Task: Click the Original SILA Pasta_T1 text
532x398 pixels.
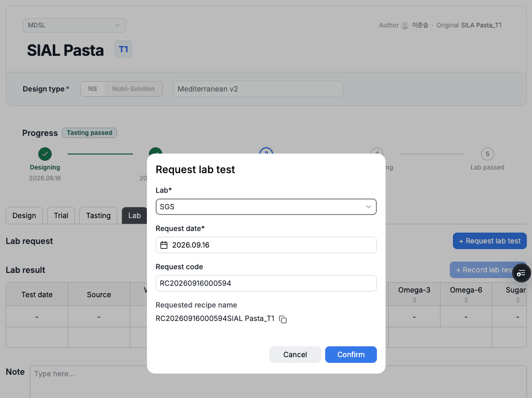Action: [x=469, y=25]
